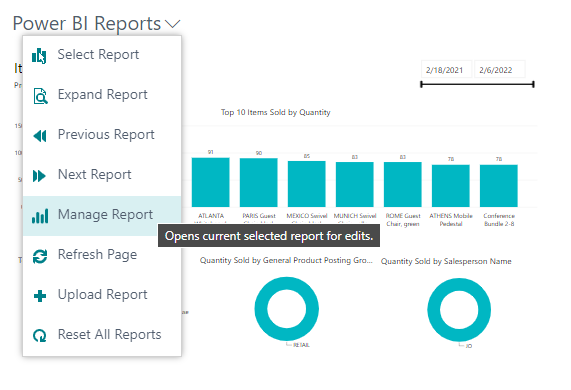Select the ATHENS Mobile Pedestal bar
Image resolution: width=571 pixels, height=390 pixels.
451,186
